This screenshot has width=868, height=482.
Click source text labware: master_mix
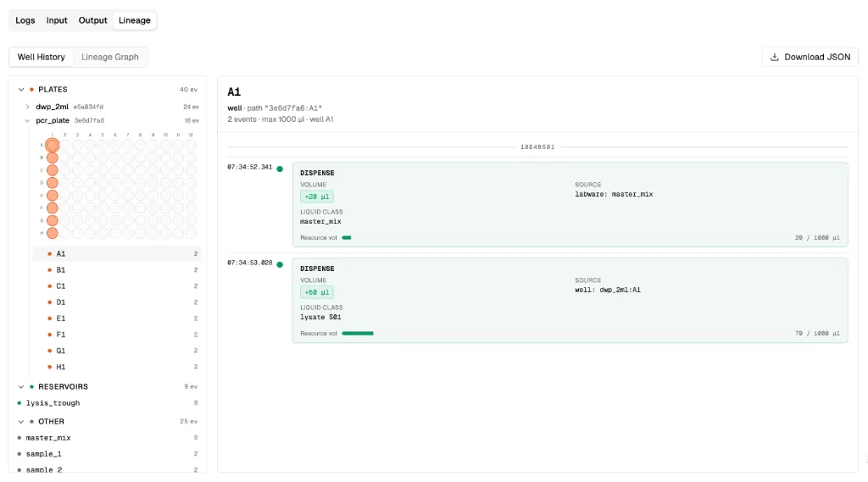(x=614, y=194)
